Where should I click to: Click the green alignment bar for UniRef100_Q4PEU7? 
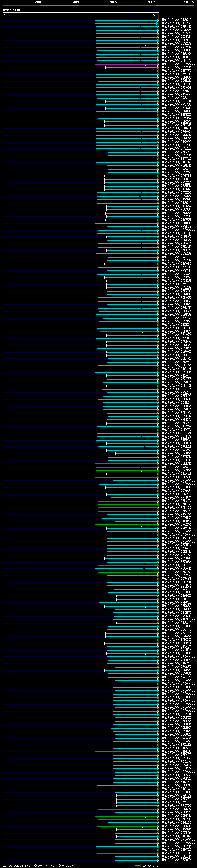[x=127, y=752]
